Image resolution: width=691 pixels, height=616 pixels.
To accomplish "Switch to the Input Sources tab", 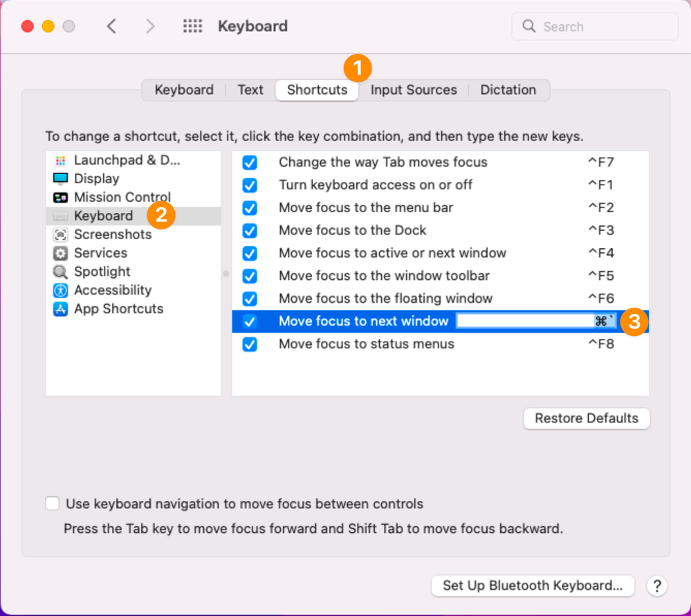I will tap(414, 90).
